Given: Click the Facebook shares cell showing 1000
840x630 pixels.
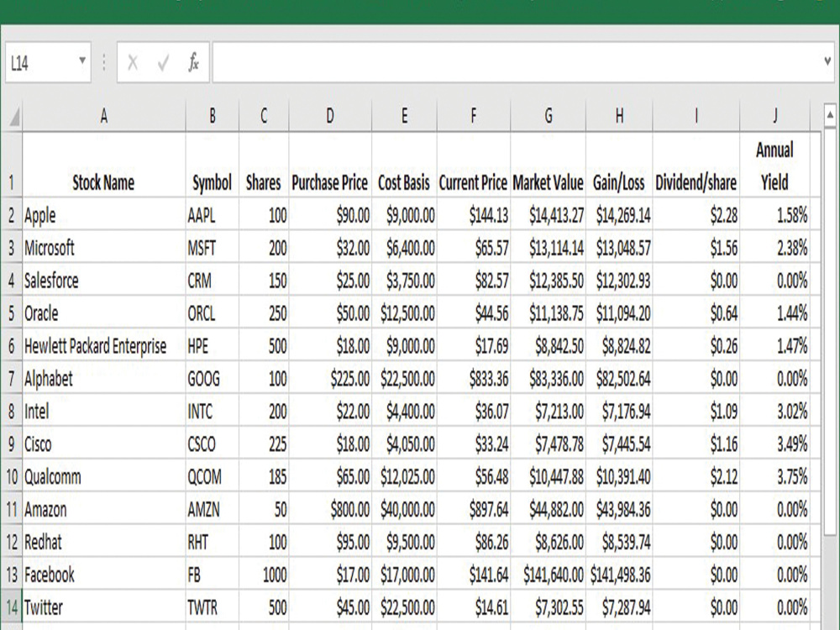Looking at the screenshot, I should [264, 575].
